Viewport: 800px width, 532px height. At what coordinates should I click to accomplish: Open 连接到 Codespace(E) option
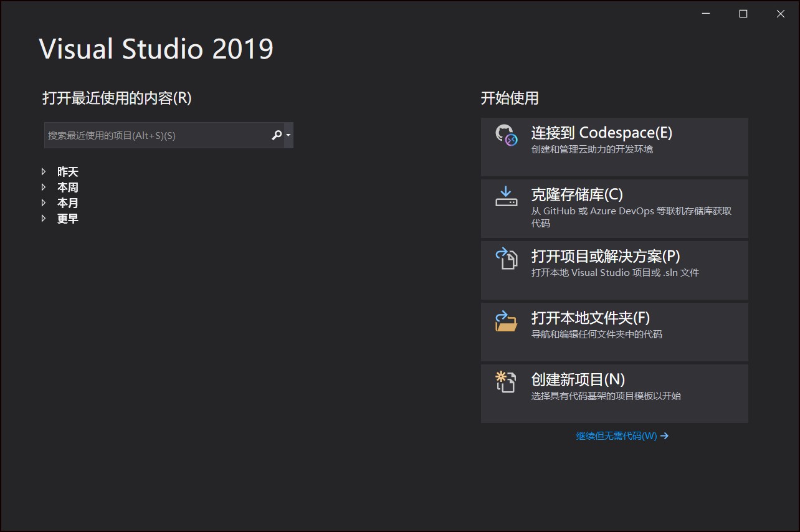[x=614, y=146]
